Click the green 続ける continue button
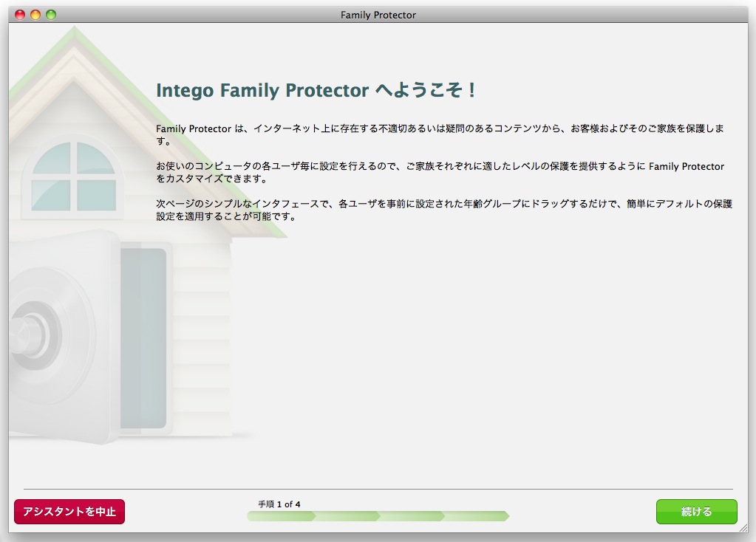The width and height of the screenshot is (756, 542). [x=696, y=511]
